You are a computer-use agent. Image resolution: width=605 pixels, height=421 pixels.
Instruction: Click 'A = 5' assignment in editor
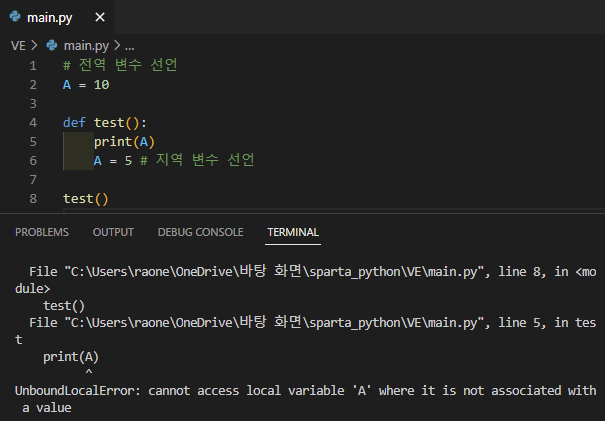tap(113, 161)
